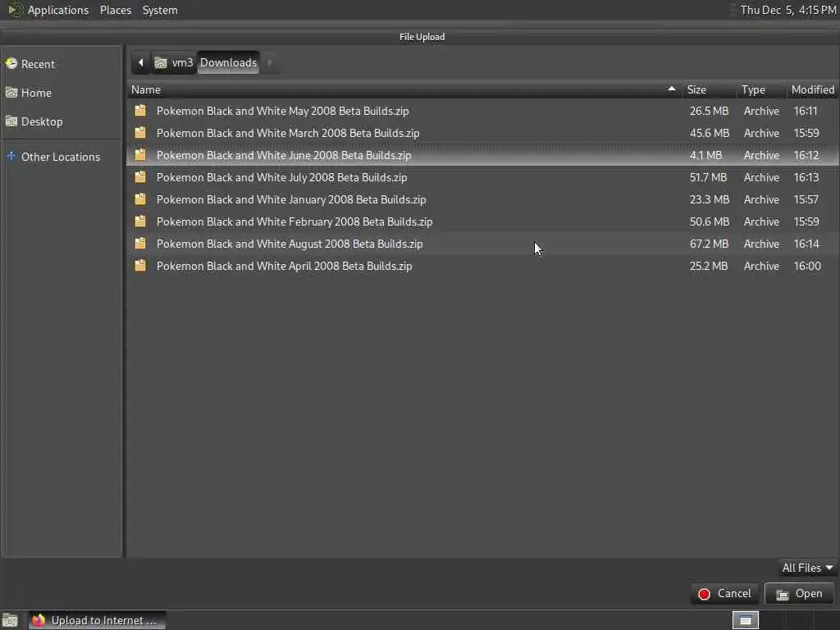Click archive icon for January 2008 Beta Builds.zip

point(140,199)
